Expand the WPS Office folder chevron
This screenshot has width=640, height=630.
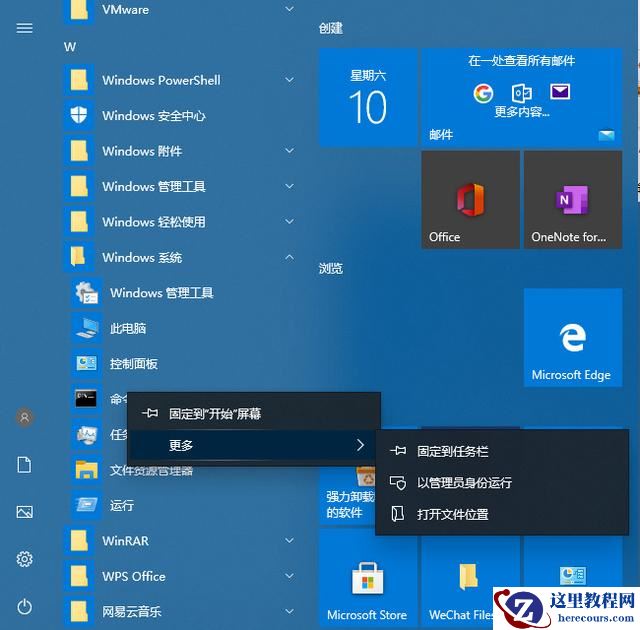pos(289,576)
